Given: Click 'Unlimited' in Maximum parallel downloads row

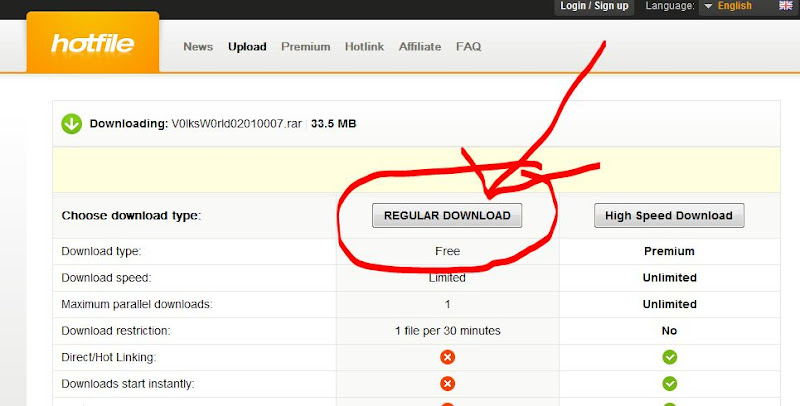Looking at the screenshot, I should [669, 304].
